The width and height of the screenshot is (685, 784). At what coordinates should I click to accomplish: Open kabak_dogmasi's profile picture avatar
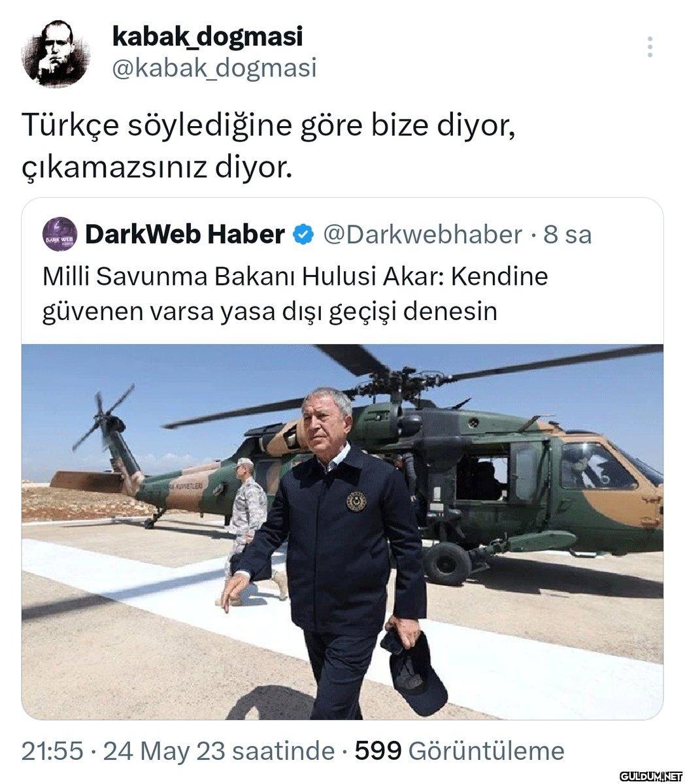[x=55, y=53]
